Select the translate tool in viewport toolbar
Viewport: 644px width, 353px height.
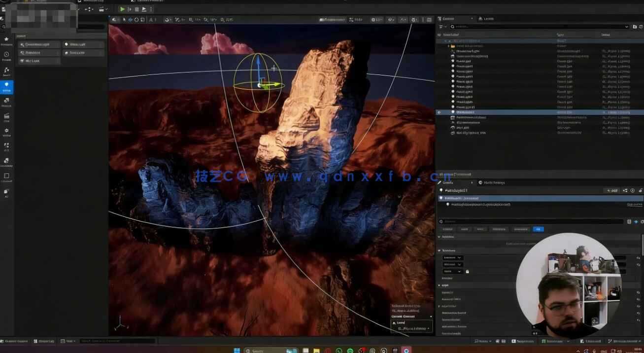[130, 20]
